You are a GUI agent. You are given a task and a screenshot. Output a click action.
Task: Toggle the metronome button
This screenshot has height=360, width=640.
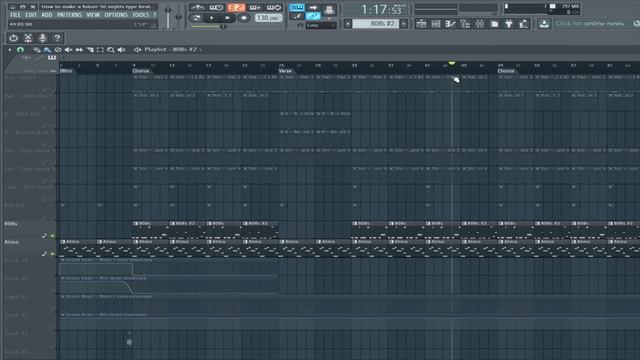click(198, 7)
